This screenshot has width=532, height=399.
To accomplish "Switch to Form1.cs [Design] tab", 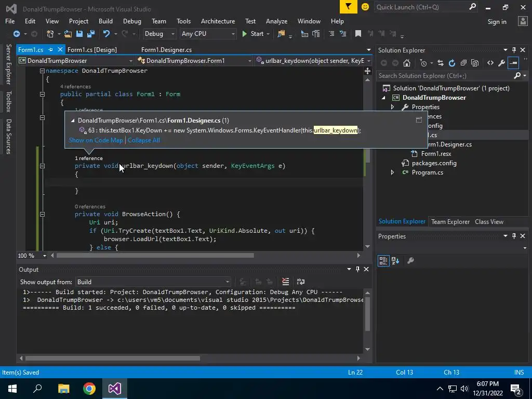I will [x=92, y=49].
